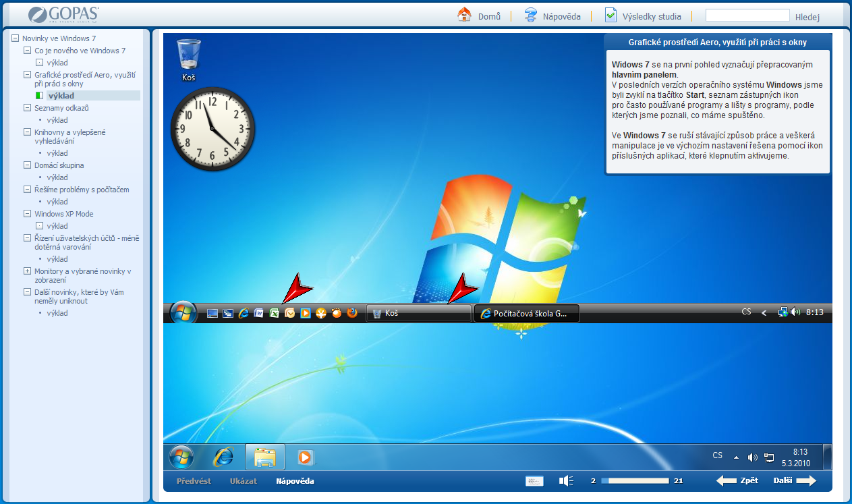This screenshot has width=852, height=504.
Task: Select Nápověda mode in the course control bar
Action: pos(295,481)
